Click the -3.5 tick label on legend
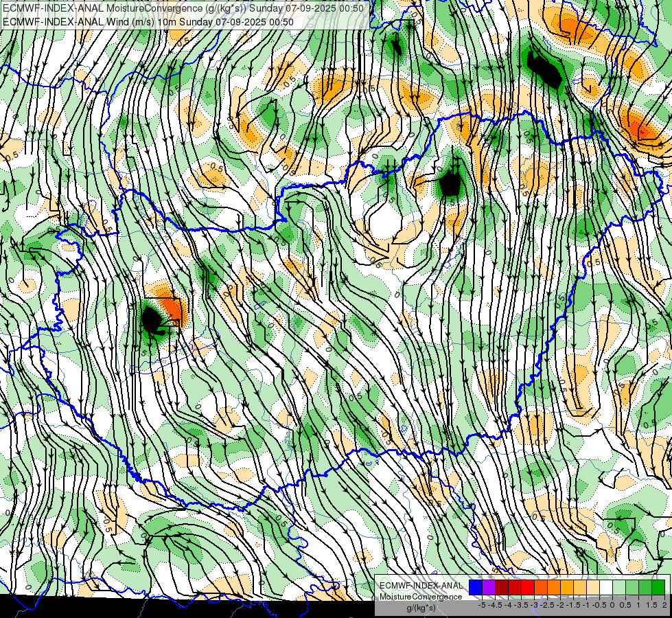The image size is (672, 618). (521, 605)
